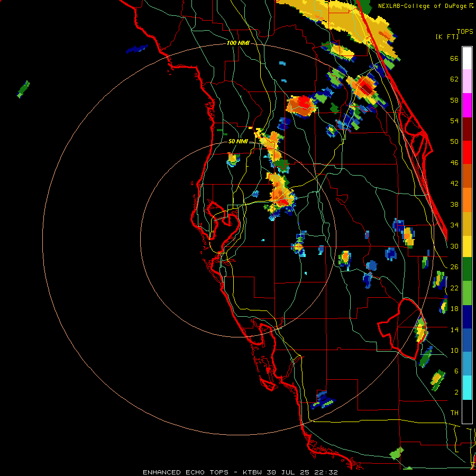Select the dark green legend swatch
Image resolution: width=476 pixels, height=476 pixels.
[467, 269]
